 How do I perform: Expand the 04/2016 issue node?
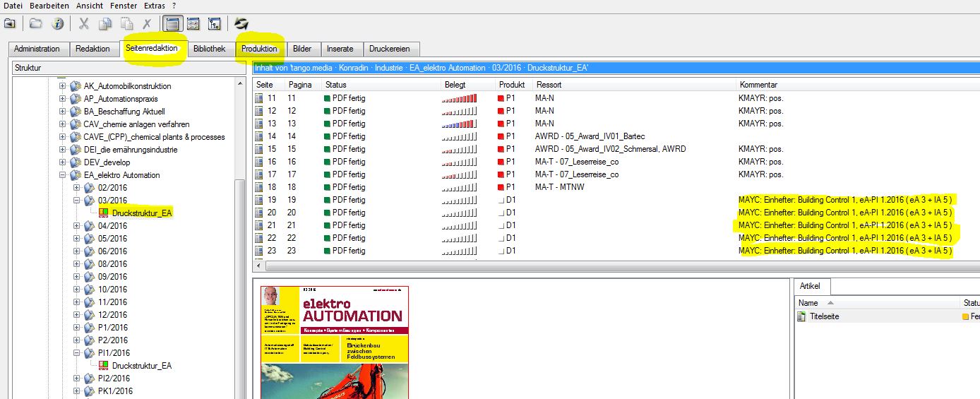point(76,226)
